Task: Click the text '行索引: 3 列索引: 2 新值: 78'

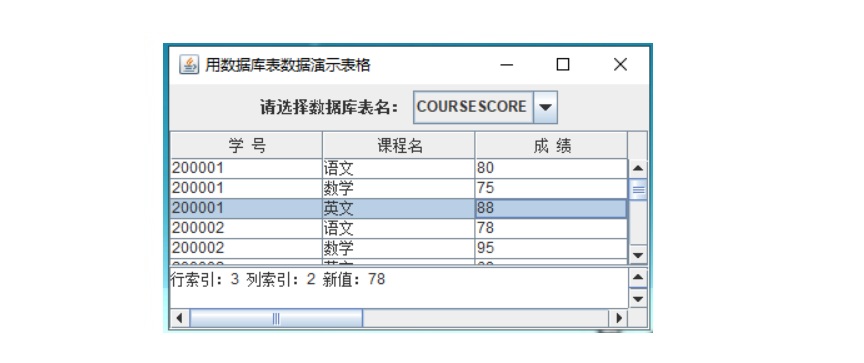Action: [x=278, y=280]
